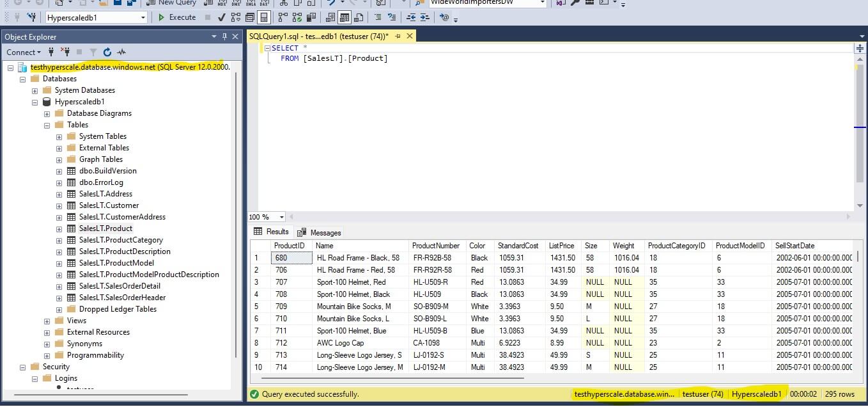Open the 100 % zoom dropdown
Viewport: 868px width, 407px height.
point(281,217)
